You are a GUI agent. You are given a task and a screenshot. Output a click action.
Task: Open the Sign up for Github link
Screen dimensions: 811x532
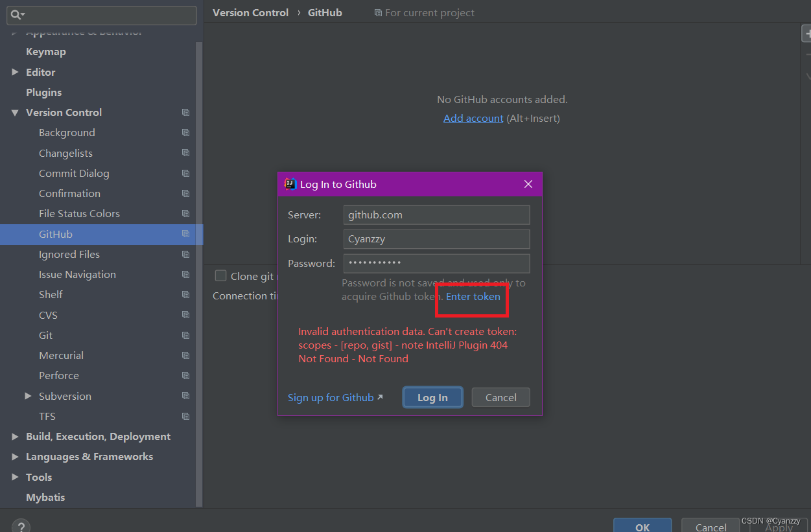pyautogui.click(x=335, y=397)
